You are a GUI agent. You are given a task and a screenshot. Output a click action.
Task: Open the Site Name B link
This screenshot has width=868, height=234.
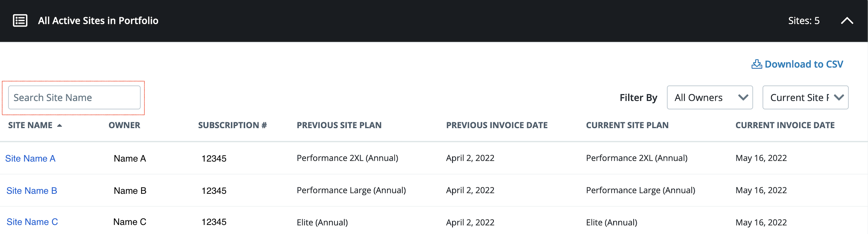coord(32,191)
